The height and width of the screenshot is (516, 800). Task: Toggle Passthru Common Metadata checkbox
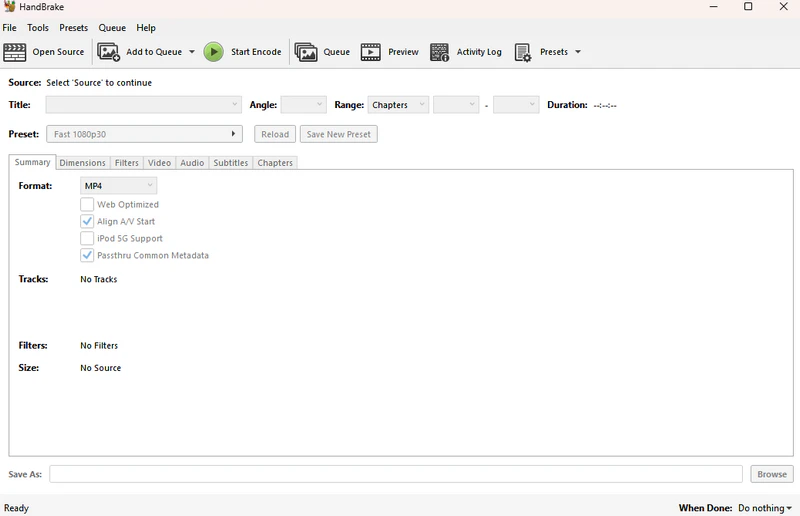click(x=87, y=255)
